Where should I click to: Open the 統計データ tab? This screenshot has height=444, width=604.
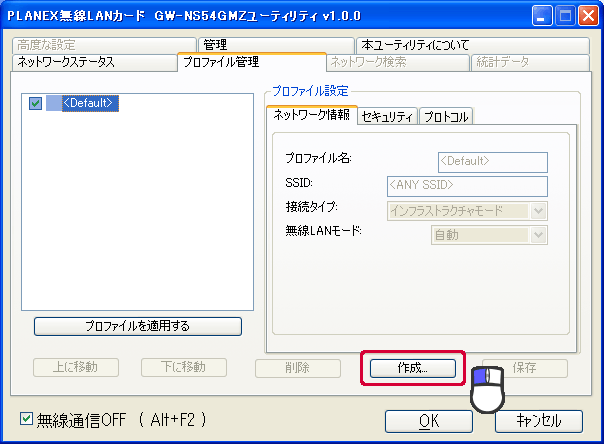(530, 62)
